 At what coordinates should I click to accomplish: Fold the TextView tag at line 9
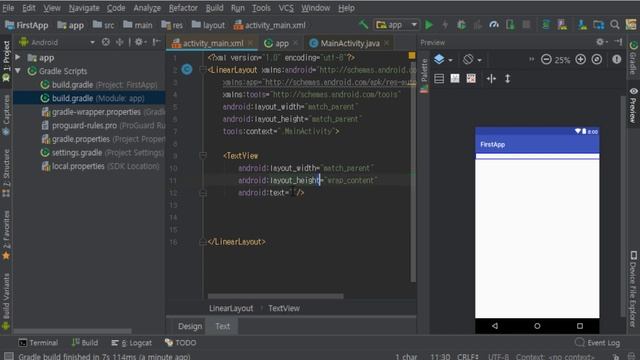202,156
